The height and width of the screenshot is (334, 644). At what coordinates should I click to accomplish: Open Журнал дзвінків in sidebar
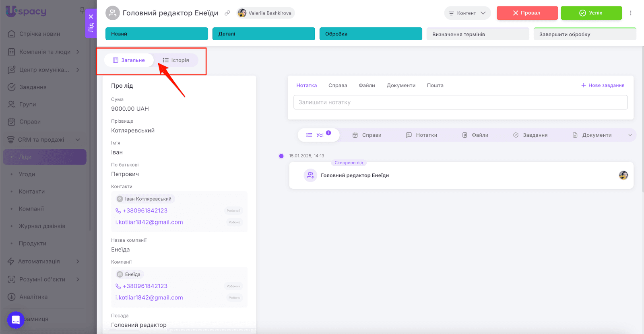click(x=42, y=226)
